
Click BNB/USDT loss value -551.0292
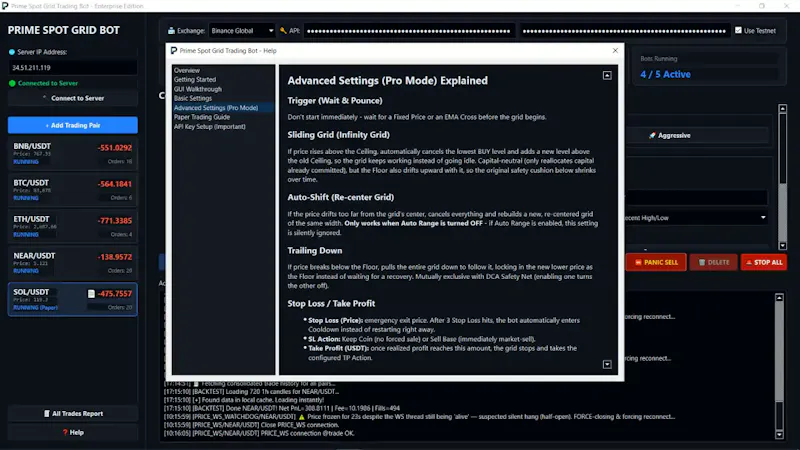(115, 147)
